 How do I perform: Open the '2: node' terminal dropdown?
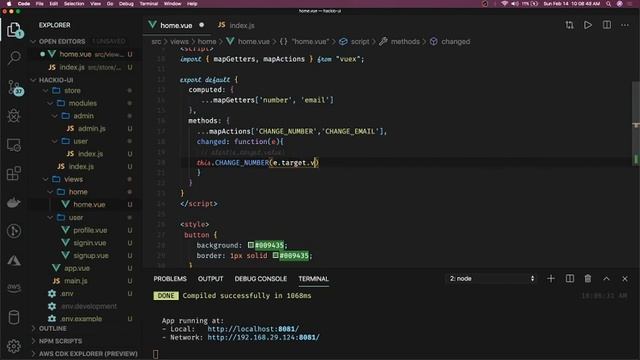[x=492, y=279]
